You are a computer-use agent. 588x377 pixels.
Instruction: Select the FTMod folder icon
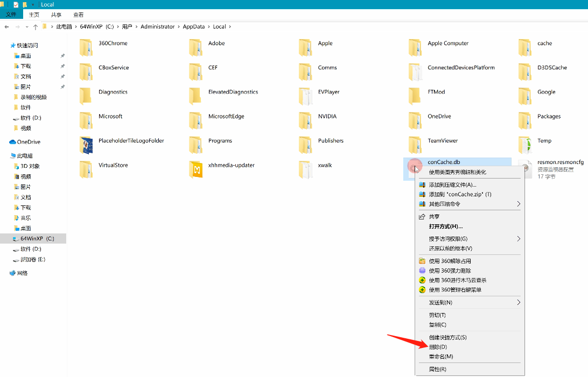pos(415,96)
